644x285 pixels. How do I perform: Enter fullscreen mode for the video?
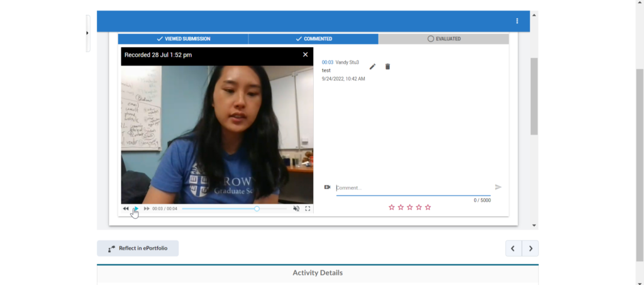[x=308, y=208]
